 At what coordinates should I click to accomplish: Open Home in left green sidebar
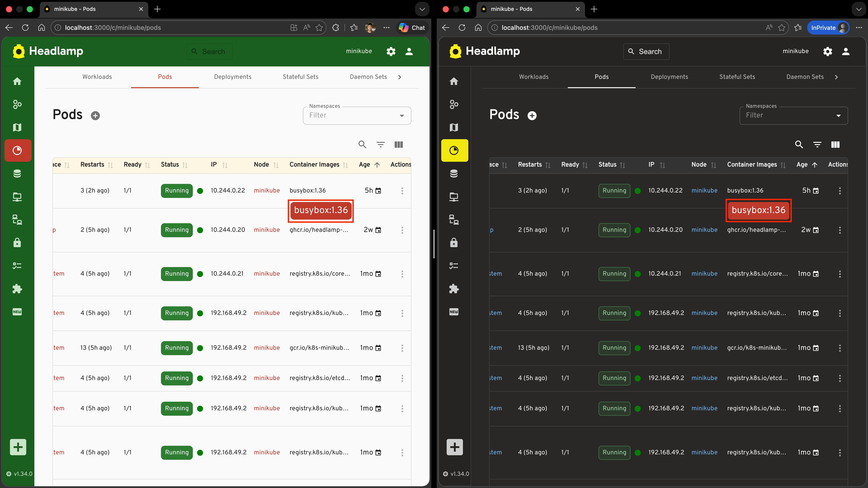(x=17, y=81)
